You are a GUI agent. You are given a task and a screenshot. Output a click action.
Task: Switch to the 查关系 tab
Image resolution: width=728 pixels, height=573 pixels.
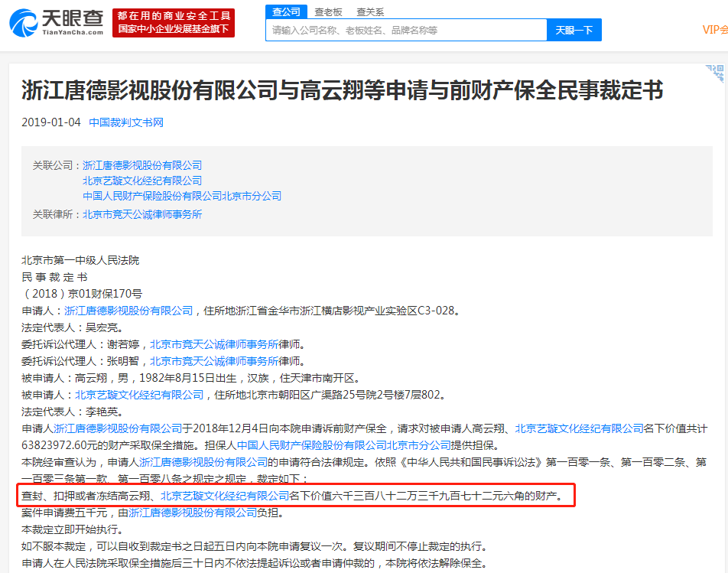[x=370, y=12]
